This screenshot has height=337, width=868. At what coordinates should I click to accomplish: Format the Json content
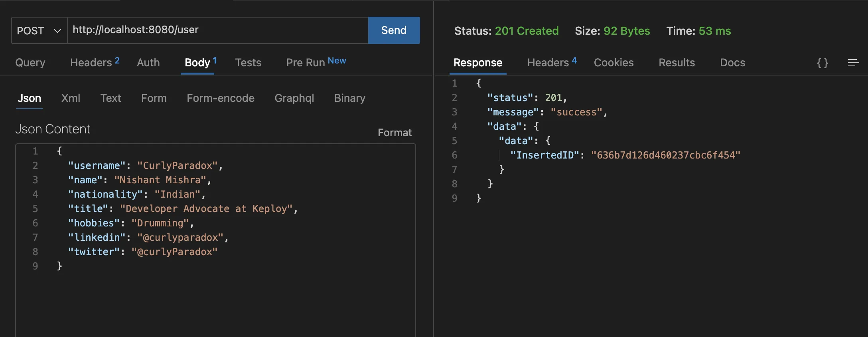395,133
